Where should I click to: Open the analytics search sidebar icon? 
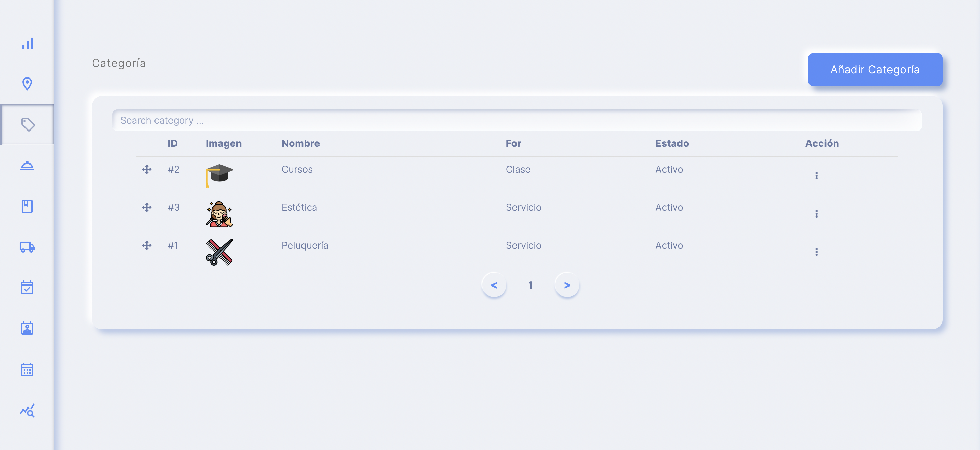click(x=27, y=411)
